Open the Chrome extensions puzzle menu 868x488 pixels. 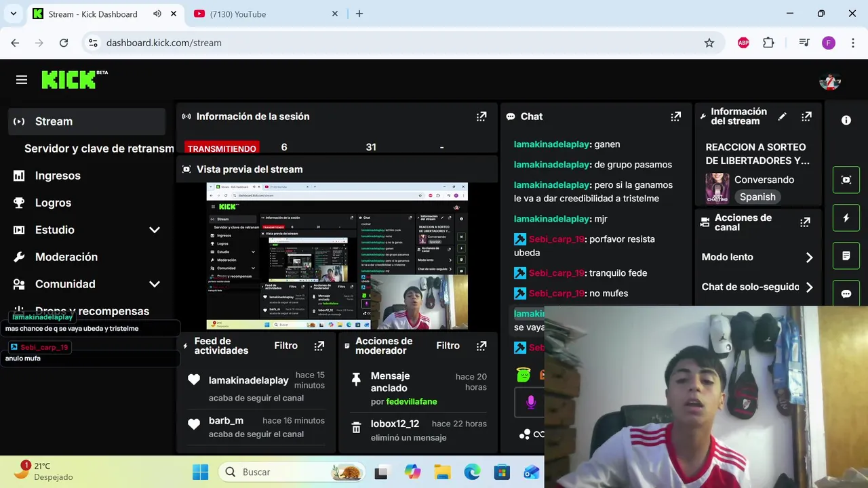[x=768, y=43]
